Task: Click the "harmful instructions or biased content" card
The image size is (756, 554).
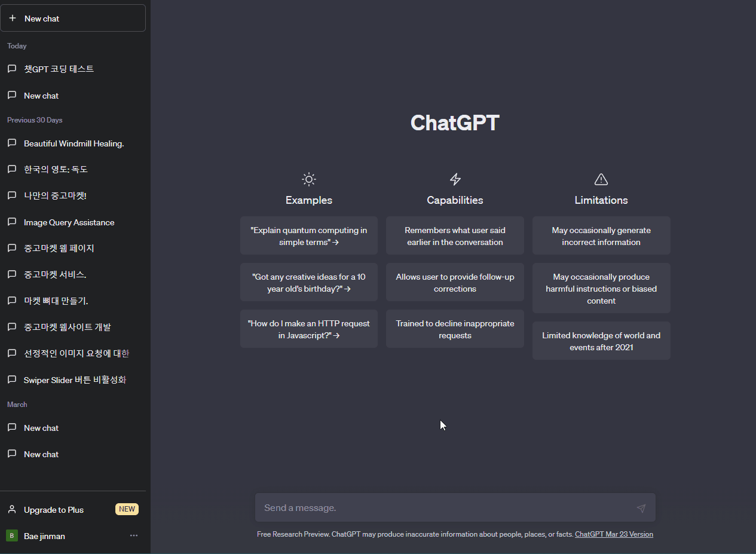Action: click(601, 288)
